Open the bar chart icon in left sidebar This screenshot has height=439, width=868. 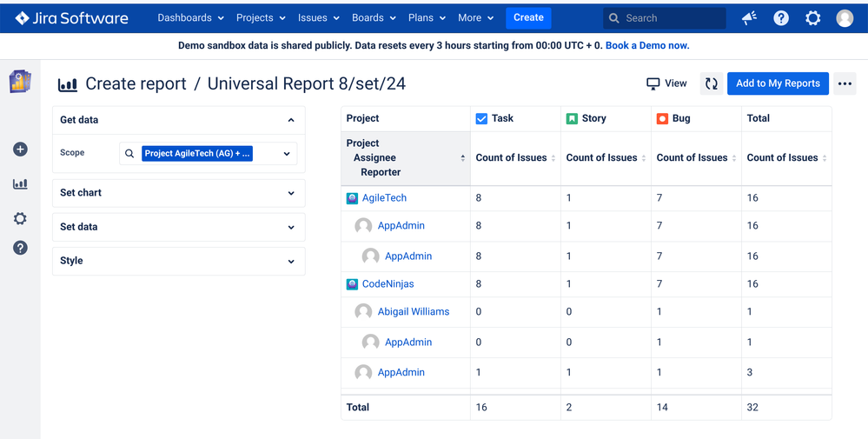point(20,184)
